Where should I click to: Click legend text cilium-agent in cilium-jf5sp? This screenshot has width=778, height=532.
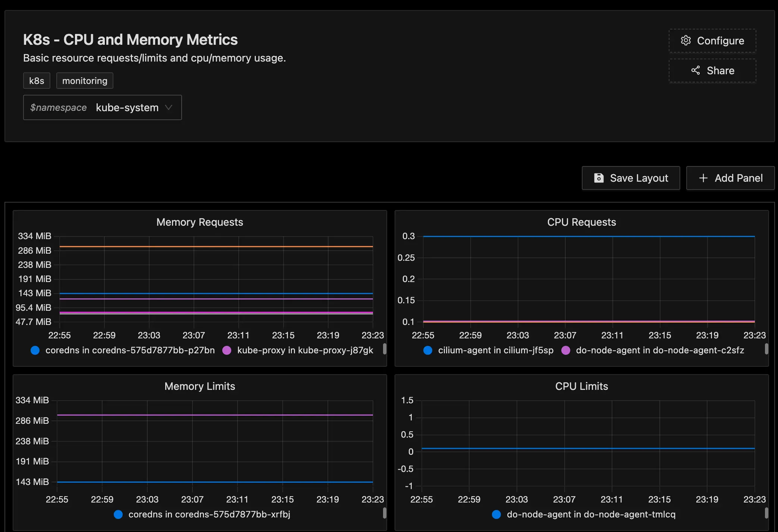pos(496,350)
